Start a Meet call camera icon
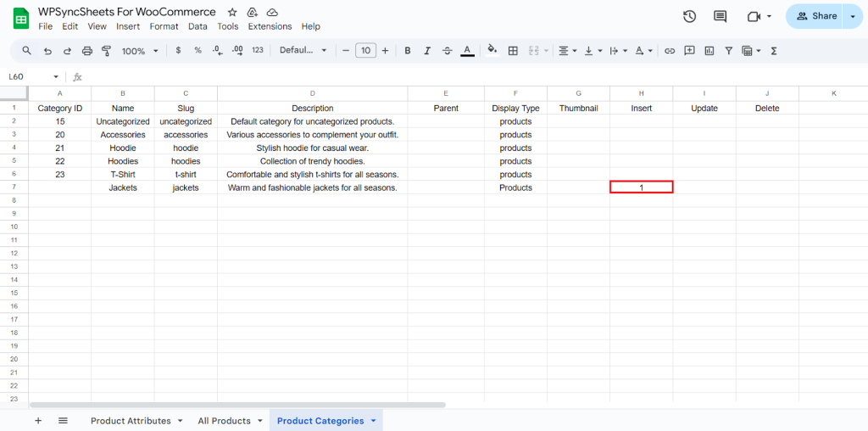Viewport: 868px width, 431px height. (754, 17)
